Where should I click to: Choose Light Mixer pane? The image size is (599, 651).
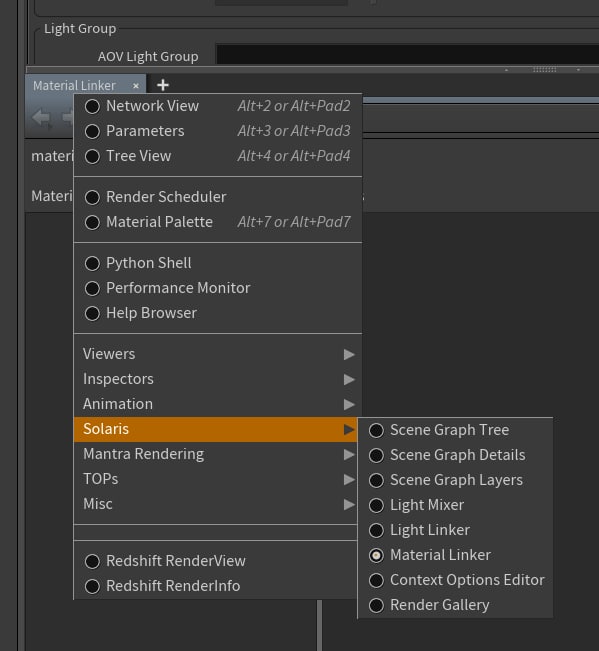point(455,505)
